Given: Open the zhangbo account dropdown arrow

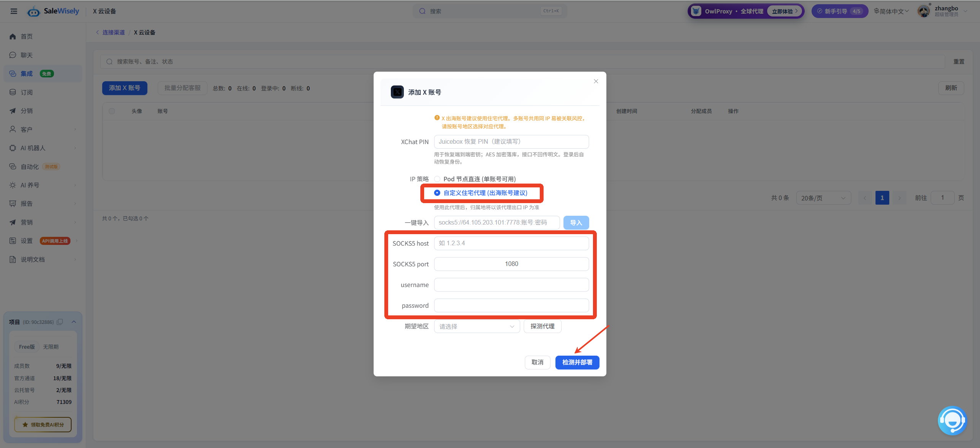Looking at the screenshot, I should click(x=965, y=11).
